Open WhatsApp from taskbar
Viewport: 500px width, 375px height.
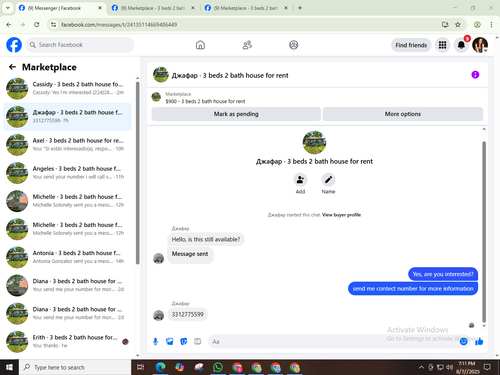[218, 367]
